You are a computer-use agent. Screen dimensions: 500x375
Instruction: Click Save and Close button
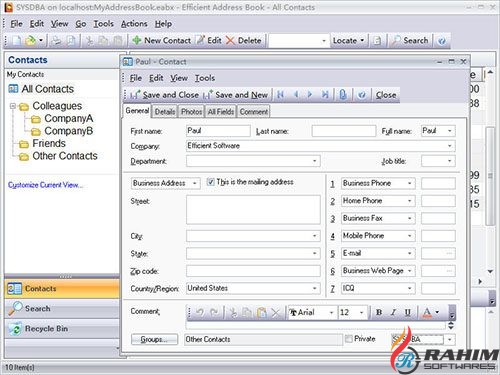click(164, 95)
